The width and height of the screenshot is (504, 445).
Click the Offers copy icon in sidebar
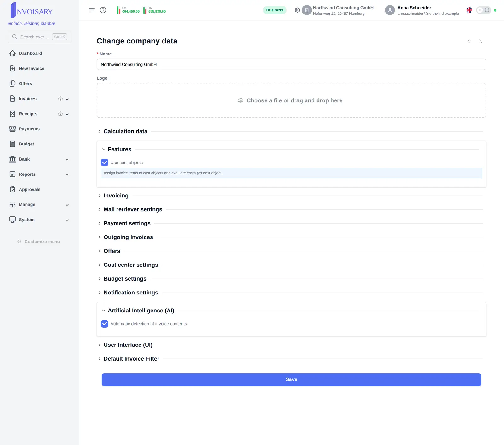13,83
